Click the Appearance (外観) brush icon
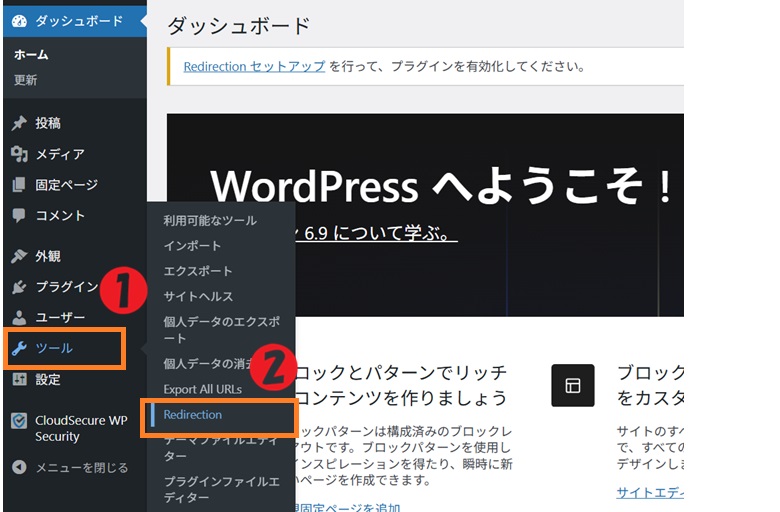Screen dimensions: 780x512 click(19, 256)
